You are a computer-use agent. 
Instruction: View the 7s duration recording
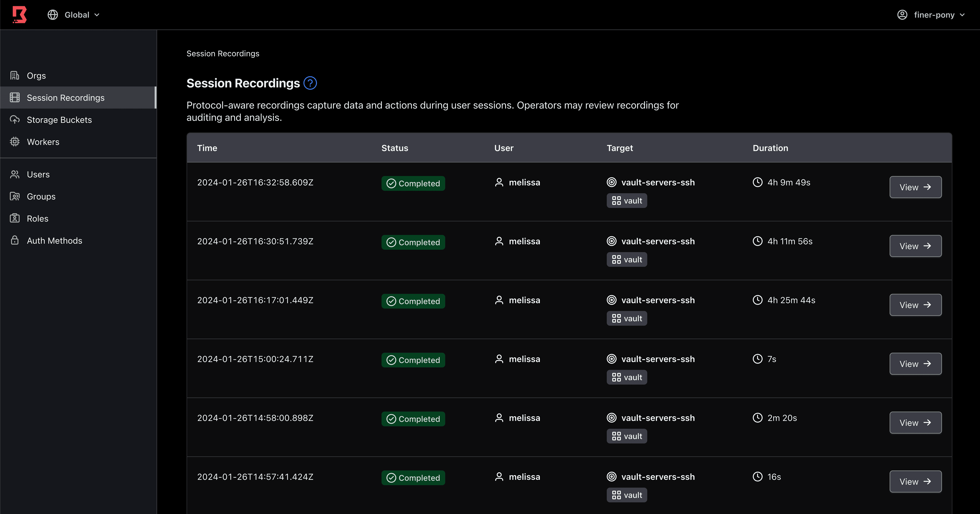915,364
